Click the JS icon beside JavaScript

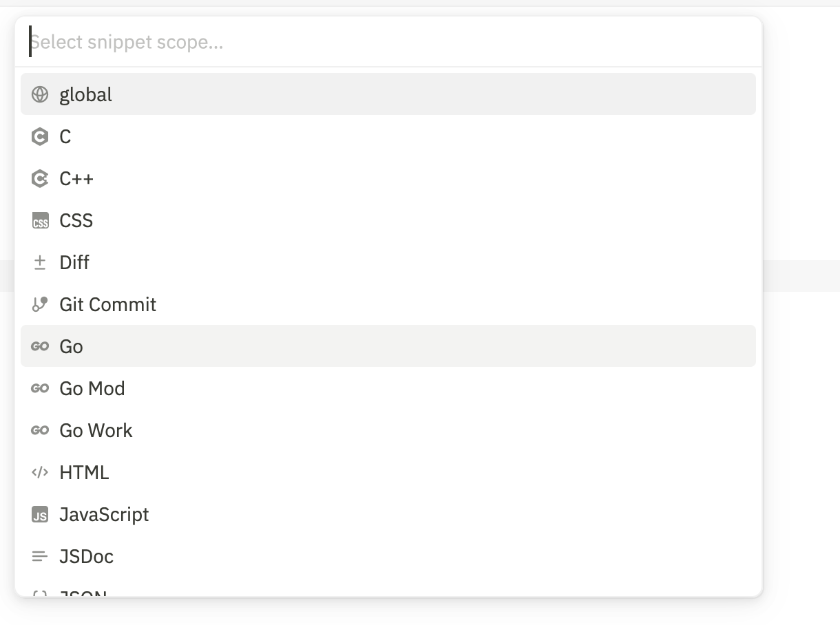(x=40, y=515)
